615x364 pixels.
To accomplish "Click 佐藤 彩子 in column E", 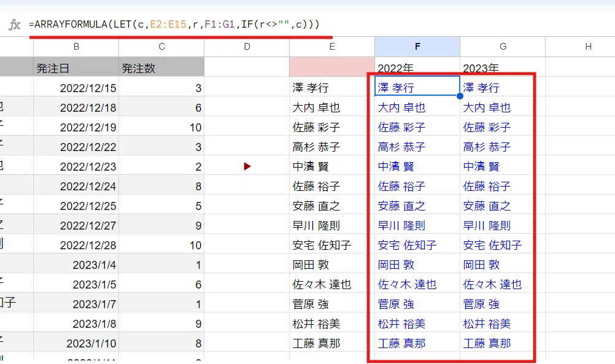I will pyautogui.click(x=332, y=125).
